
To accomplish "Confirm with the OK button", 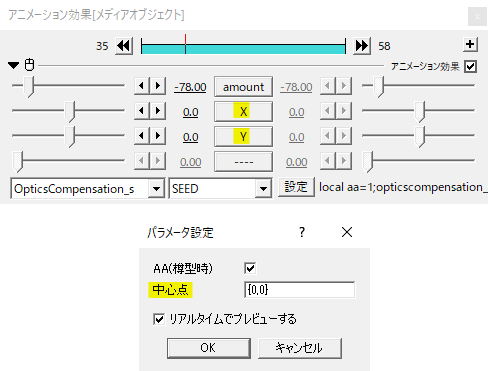I will point(209,348).
